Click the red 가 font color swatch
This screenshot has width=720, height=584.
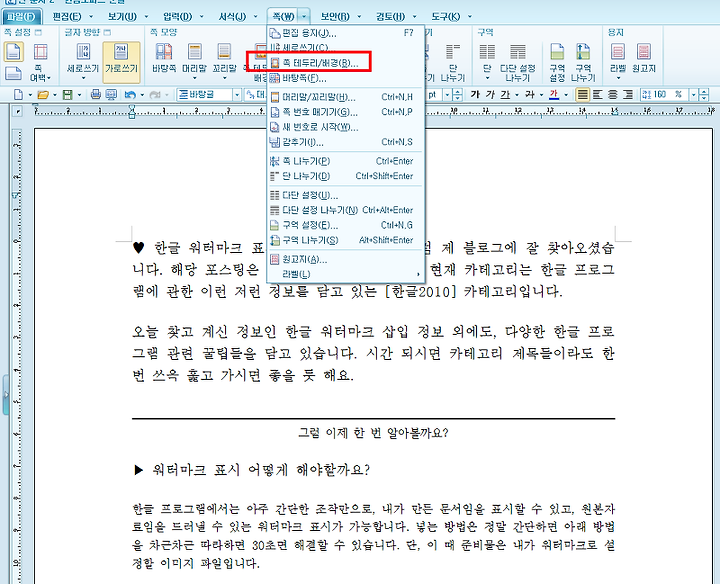(x=554, y=95)
